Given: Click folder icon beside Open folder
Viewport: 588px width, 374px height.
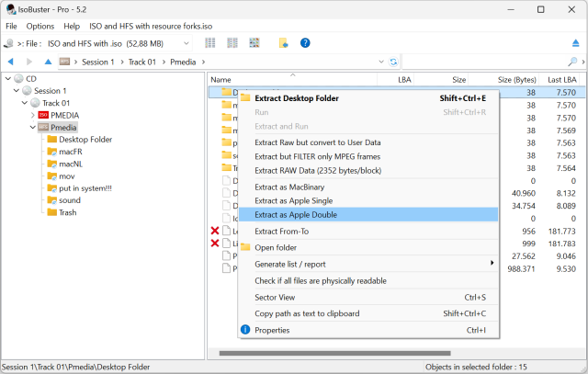Looking at the screenshot, I should [x=245, y=247].
